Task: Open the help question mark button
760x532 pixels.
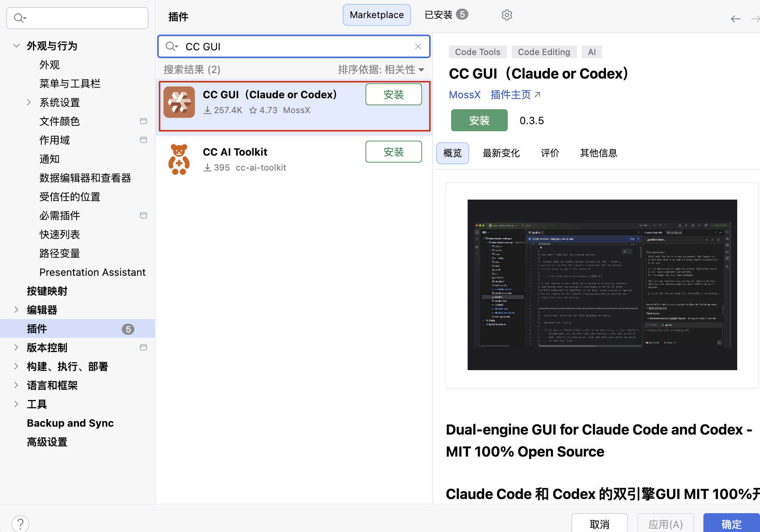Action: pyautogui.click(x=20, y=523)
